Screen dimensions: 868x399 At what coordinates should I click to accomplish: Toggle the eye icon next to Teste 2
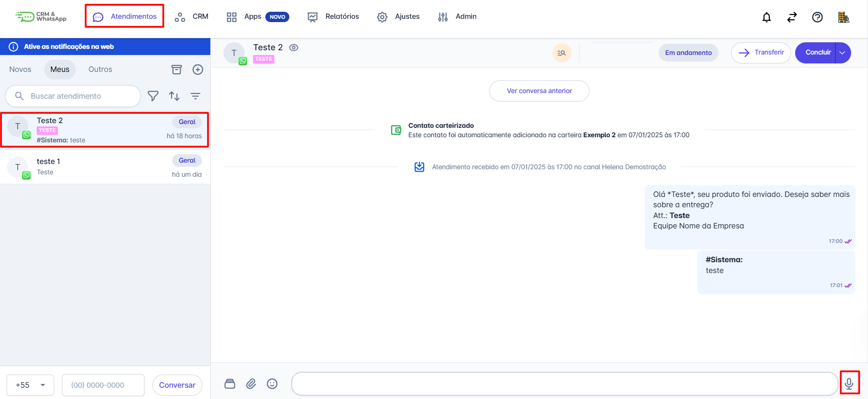tap(294, 47)
